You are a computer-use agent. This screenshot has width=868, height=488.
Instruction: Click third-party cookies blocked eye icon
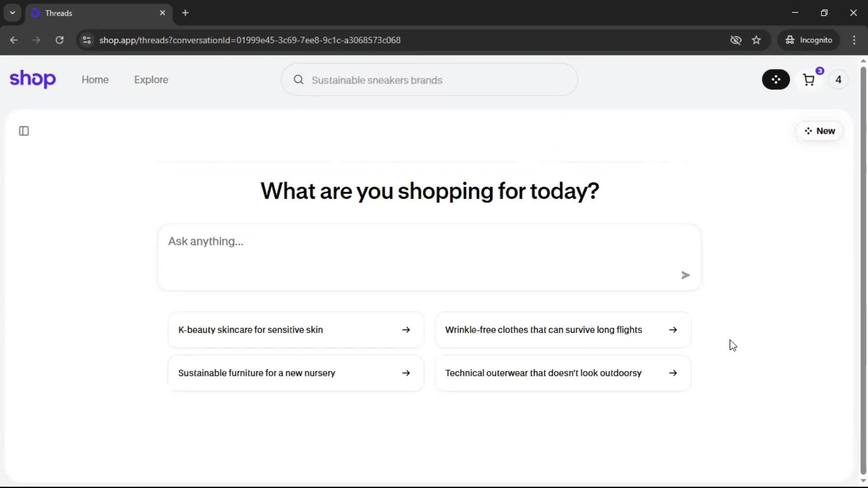pos(736,40)
